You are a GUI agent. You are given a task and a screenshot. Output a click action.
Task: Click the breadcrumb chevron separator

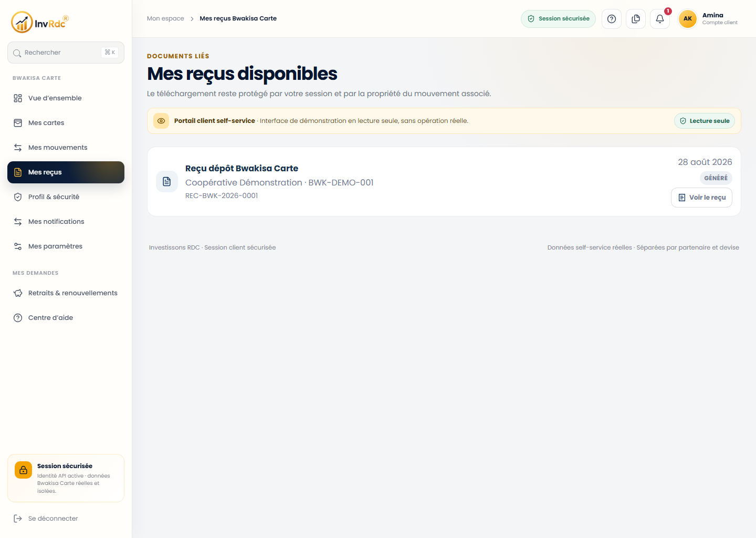[192, 19]
